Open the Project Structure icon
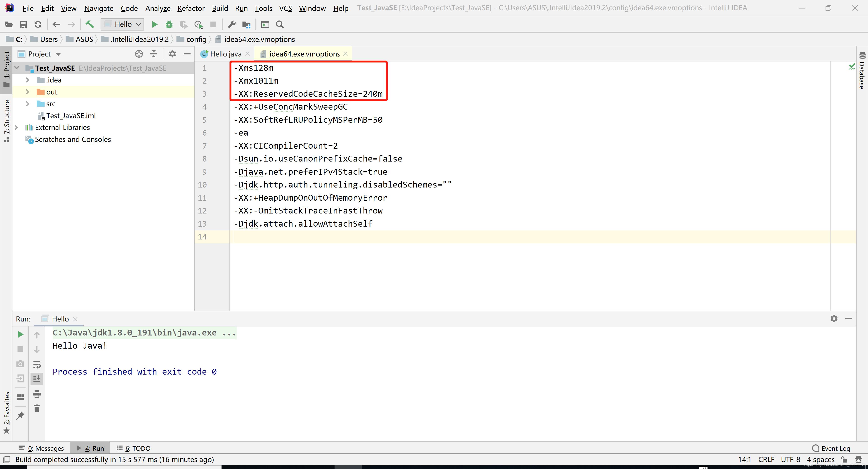 click(x=246, y=24)
